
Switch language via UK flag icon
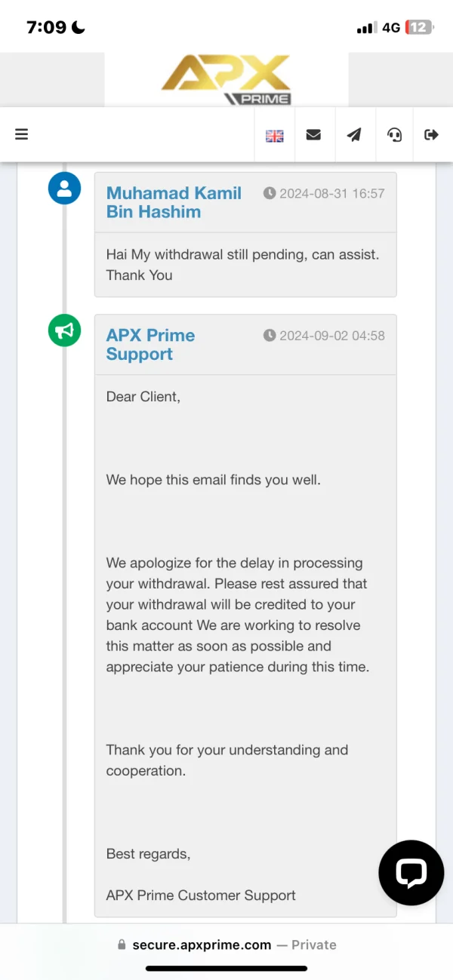pos(274,136)
